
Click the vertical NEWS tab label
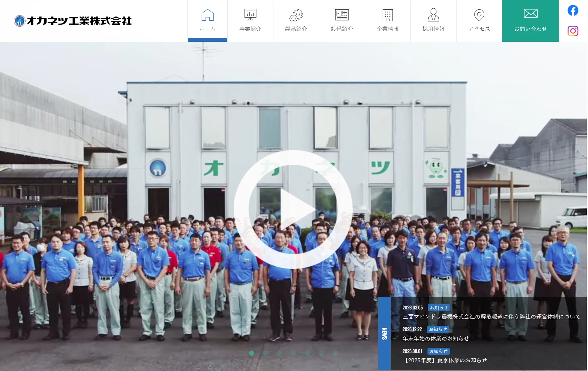tap(384, 334)
